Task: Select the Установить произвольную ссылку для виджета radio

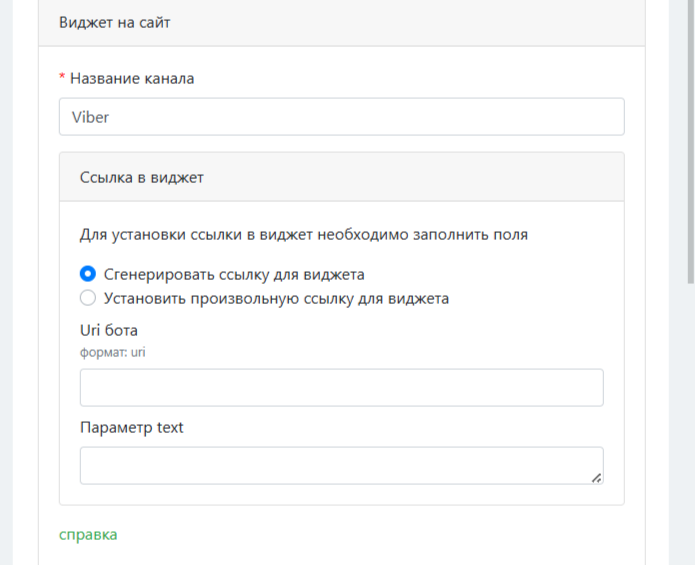Action: click(88, 297)
